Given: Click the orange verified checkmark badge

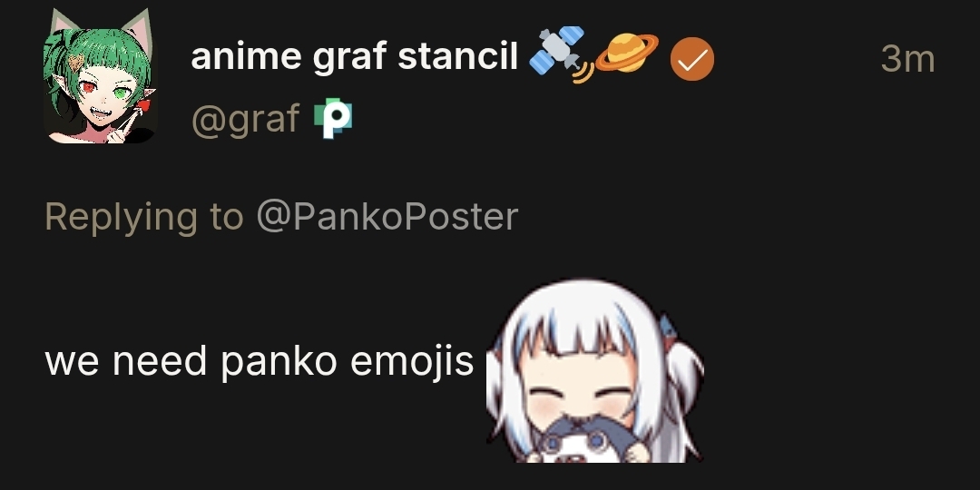Looking at the screenshot, I should coord(691,59).
